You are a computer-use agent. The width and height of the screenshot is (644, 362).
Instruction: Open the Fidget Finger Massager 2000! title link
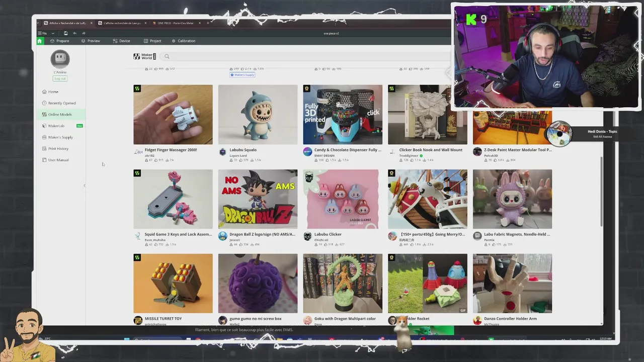coord(171,150)
